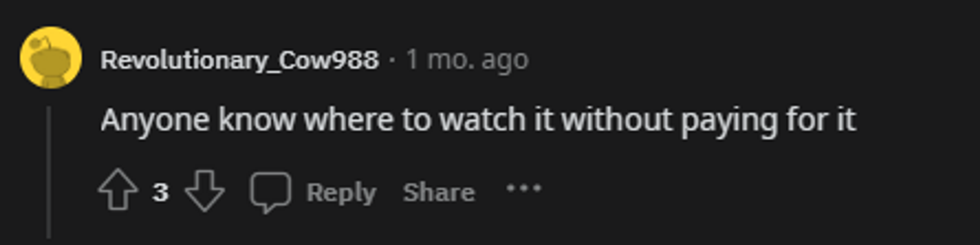Click the comment text body

tap(478, 120)
